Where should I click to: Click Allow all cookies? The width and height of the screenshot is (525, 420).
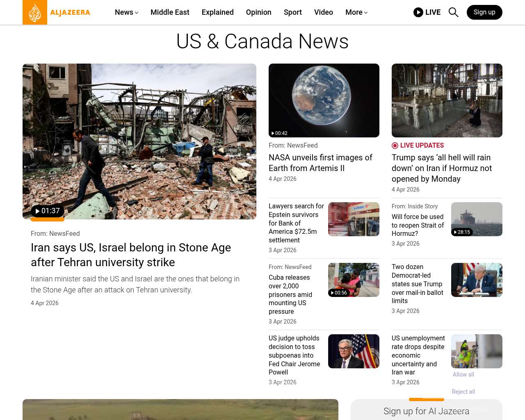(463, 374)
